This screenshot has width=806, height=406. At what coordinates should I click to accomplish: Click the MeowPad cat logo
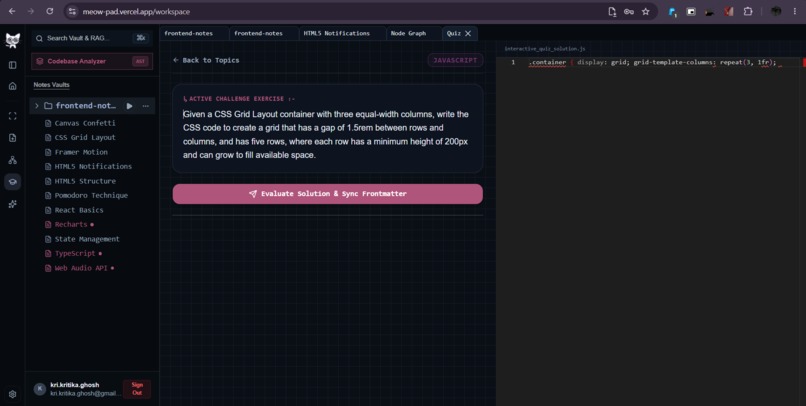[12, 41]
